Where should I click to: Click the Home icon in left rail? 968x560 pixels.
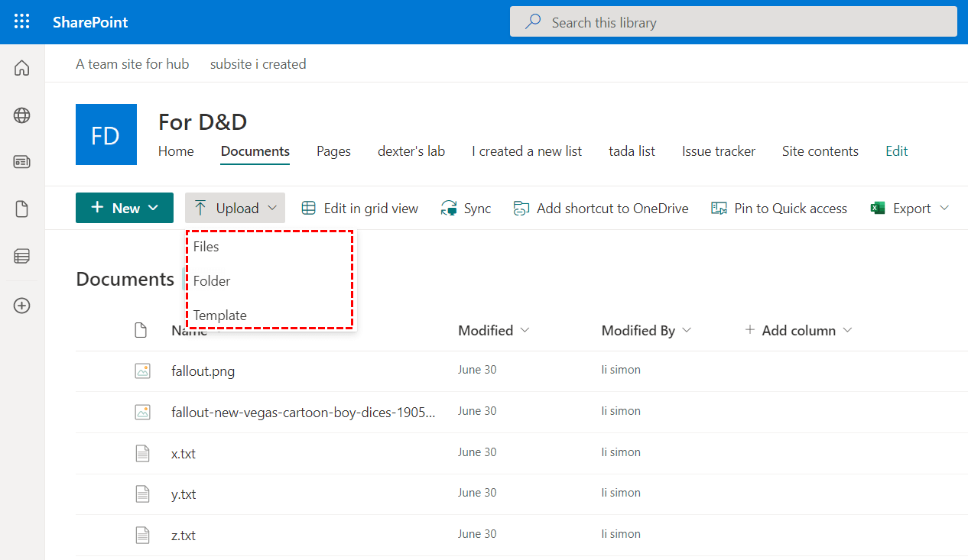(x=22, y=68)
